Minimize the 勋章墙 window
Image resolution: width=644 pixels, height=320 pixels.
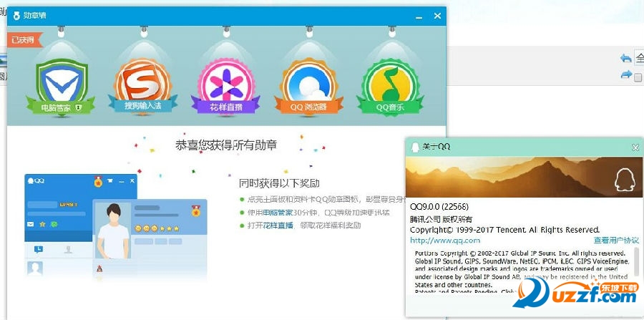click(419, 17)
